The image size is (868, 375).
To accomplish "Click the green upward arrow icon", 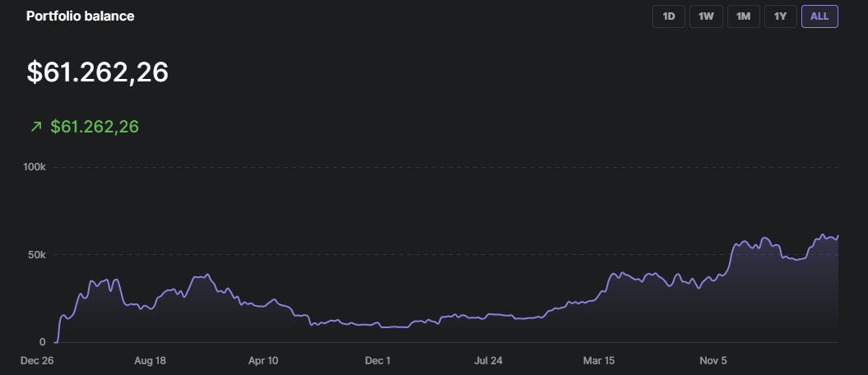I will [36, 127].
